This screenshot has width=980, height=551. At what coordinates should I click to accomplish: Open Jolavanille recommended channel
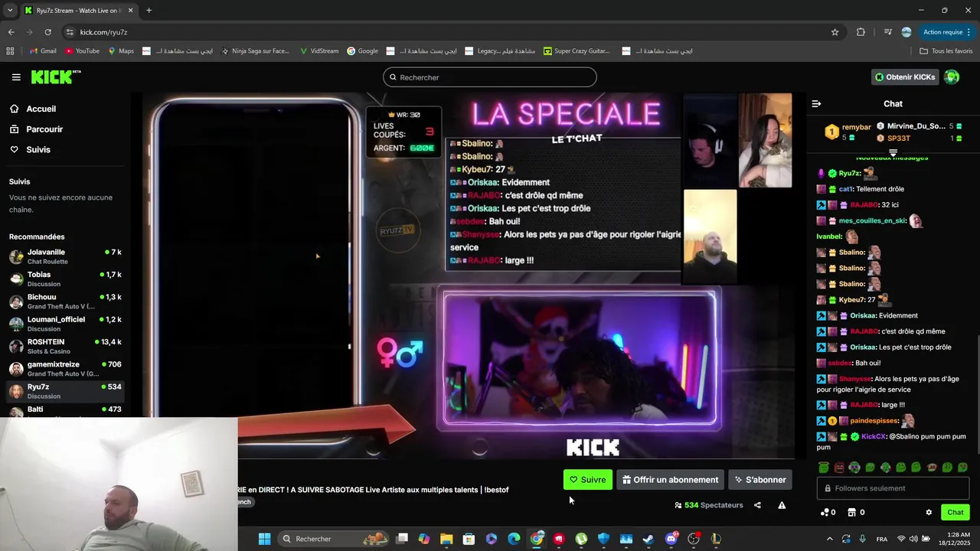(65, 256)
